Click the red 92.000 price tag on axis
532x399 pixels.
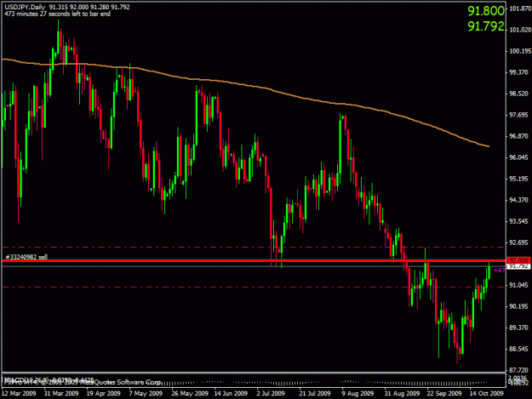pyautogui.click(x=518, y=260)
